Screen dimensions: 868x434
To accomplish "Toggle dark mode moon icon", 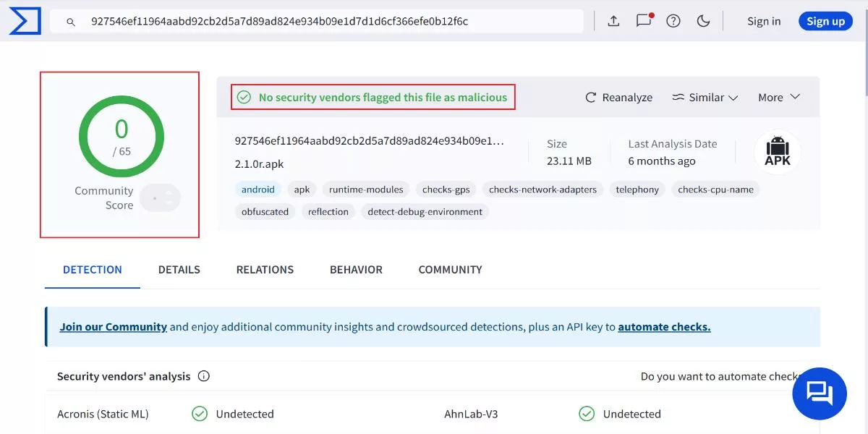I will (x=703, y=21).
